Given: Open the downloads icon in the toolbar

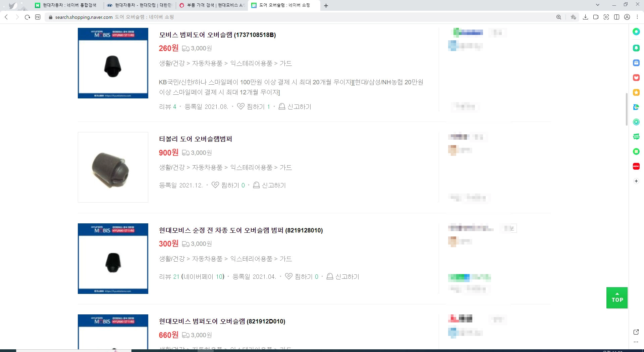Looking at the screenshot, I should [x=586, y=17].
